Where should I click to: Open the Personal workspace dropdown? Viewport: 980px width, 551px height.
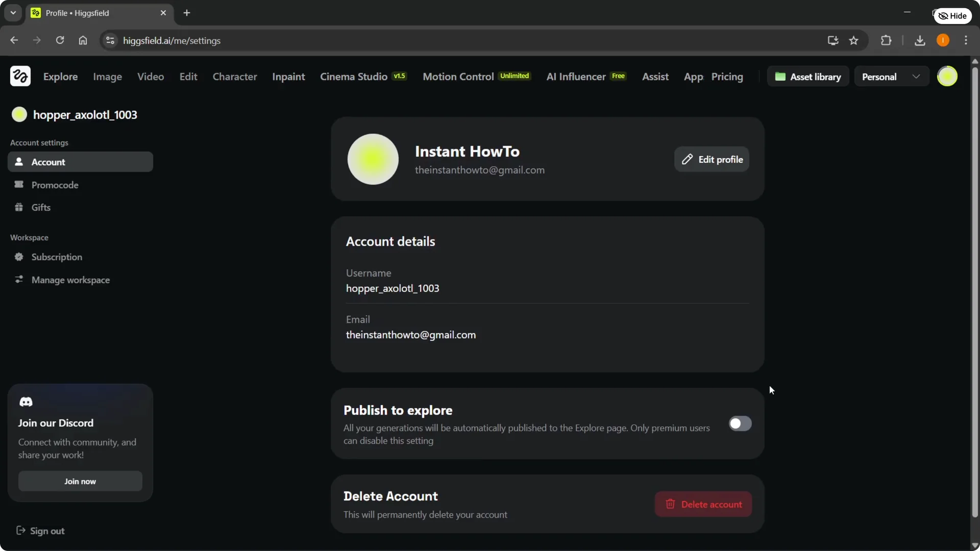pos(891,76)
